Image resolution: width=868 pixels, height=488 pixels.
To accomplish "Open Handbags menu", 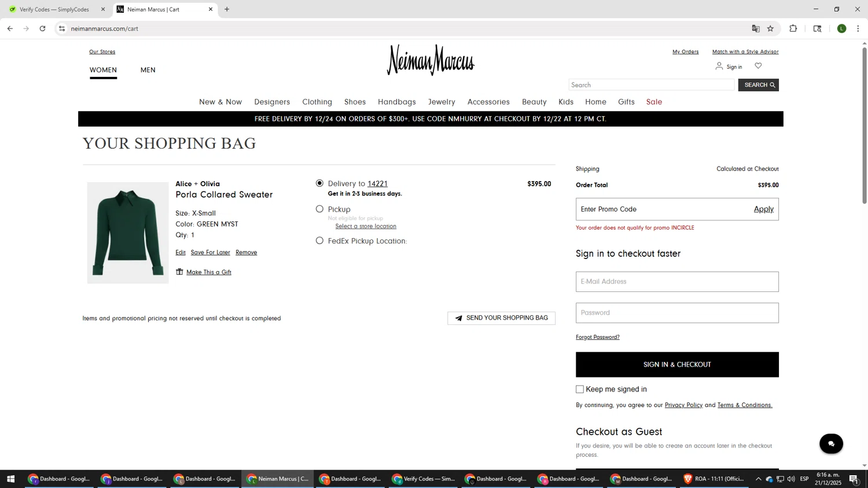I will click(397, 102).
